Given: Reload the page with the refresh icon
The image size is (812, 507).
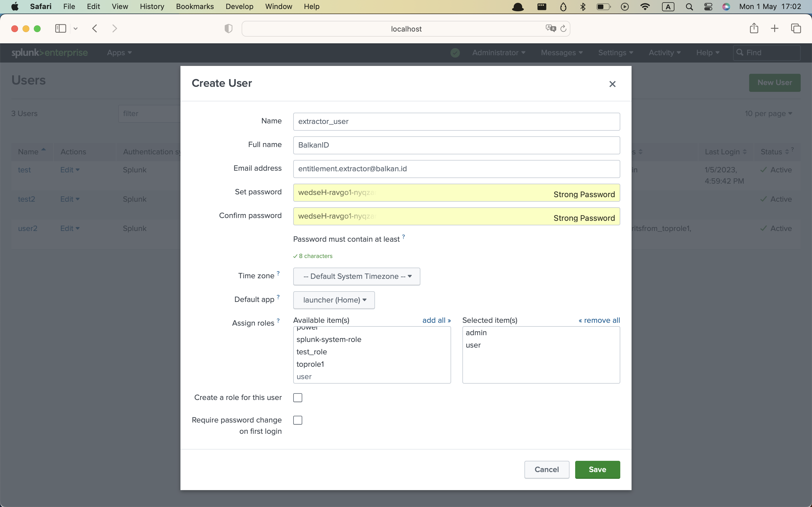Looking at the screenshot, I should coord(563,28).
